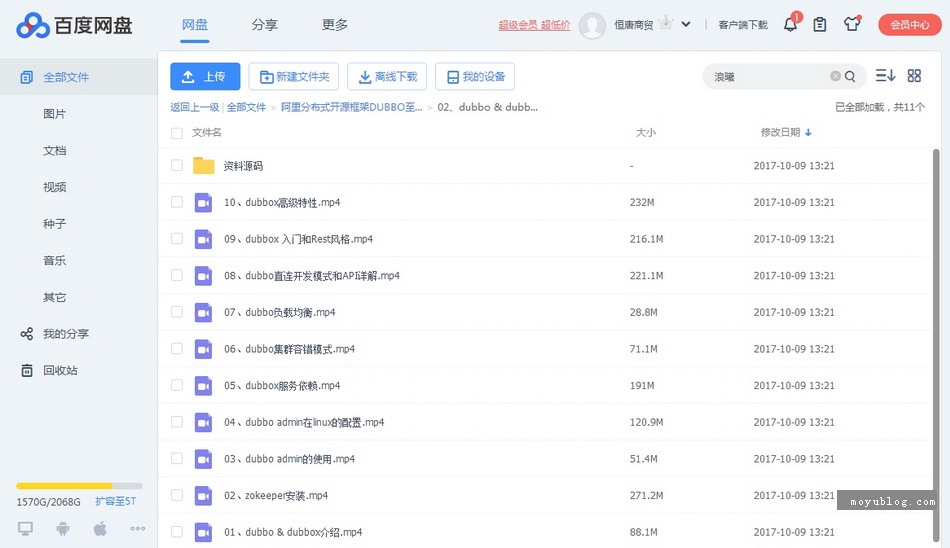Check the box for 08、dubbo直连开发模式 file
The image size is (950, 548).
pos(177,275)
